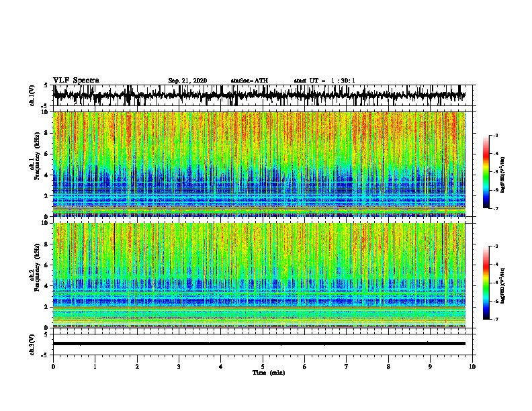Click the "-5" volt tick of ch.1(V) panel
532x411 pixels.
click(x=45, y=106)
